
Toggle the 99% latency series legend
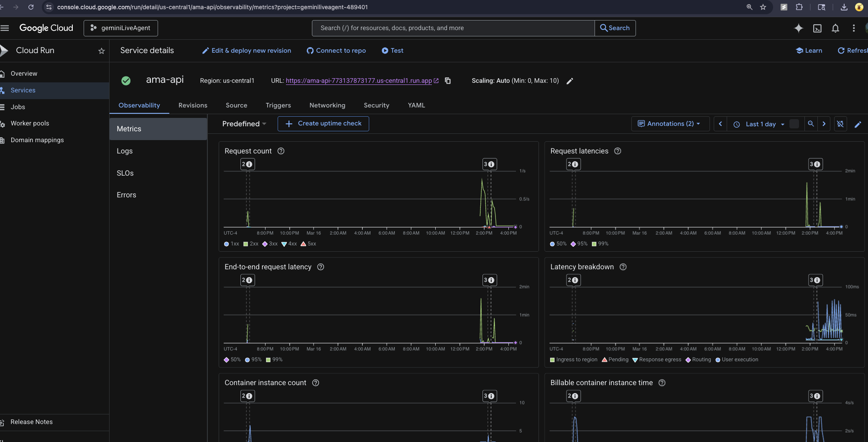point(600,244)
